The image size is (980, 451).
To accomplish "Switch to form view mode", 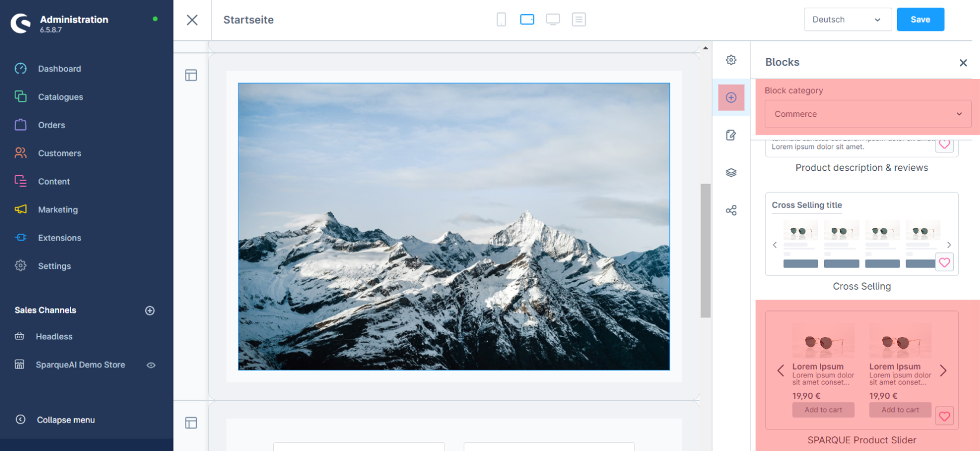I will [x=579, y=20].
